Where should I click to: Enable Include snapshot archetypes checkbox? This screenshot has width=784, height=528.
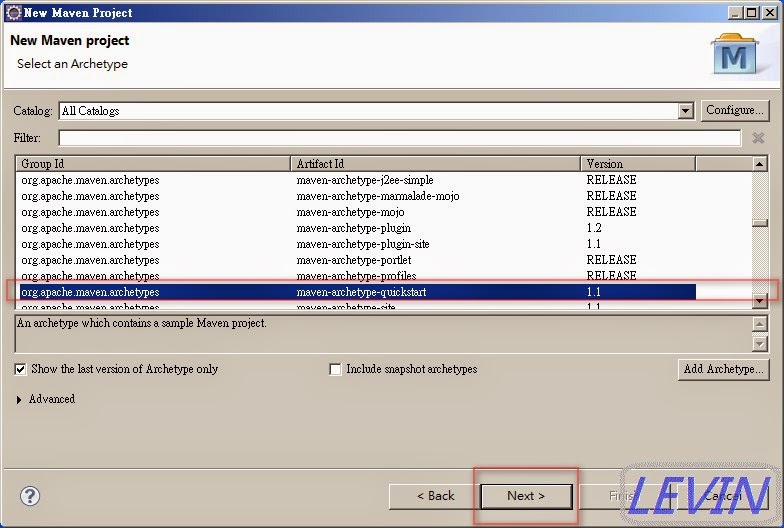coord(335,370)
